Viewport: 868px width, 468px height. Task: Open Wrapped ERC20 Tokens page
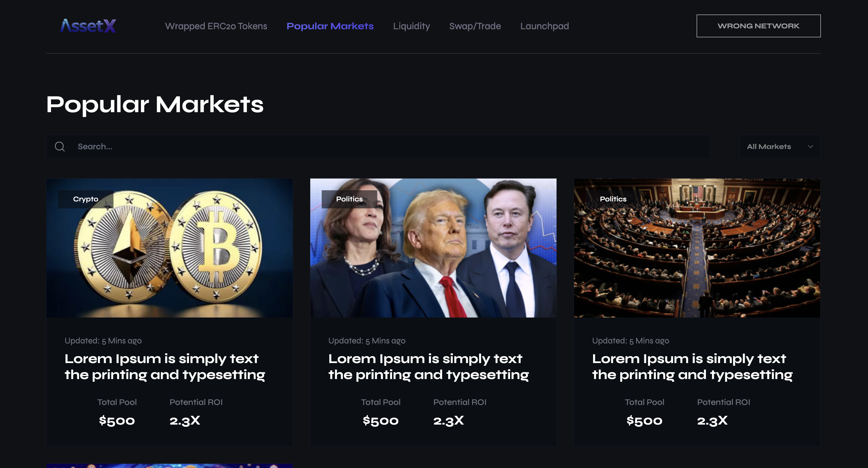click(x=216, y=26)
